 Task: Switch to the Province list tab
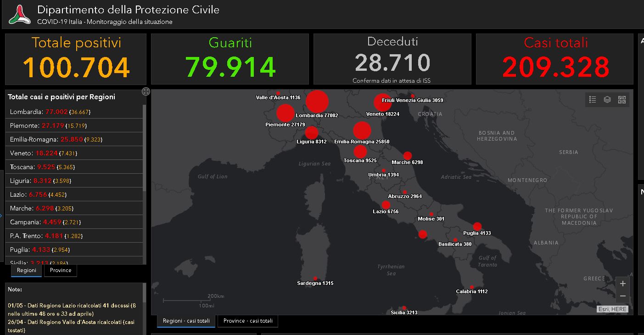(x=61, y=270)
